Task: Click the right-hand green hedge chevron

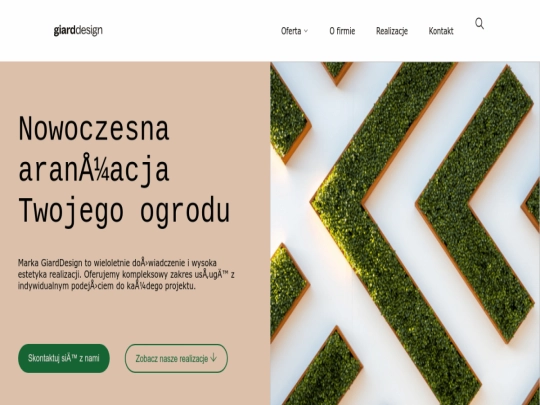Action: (x=477, y=205)
